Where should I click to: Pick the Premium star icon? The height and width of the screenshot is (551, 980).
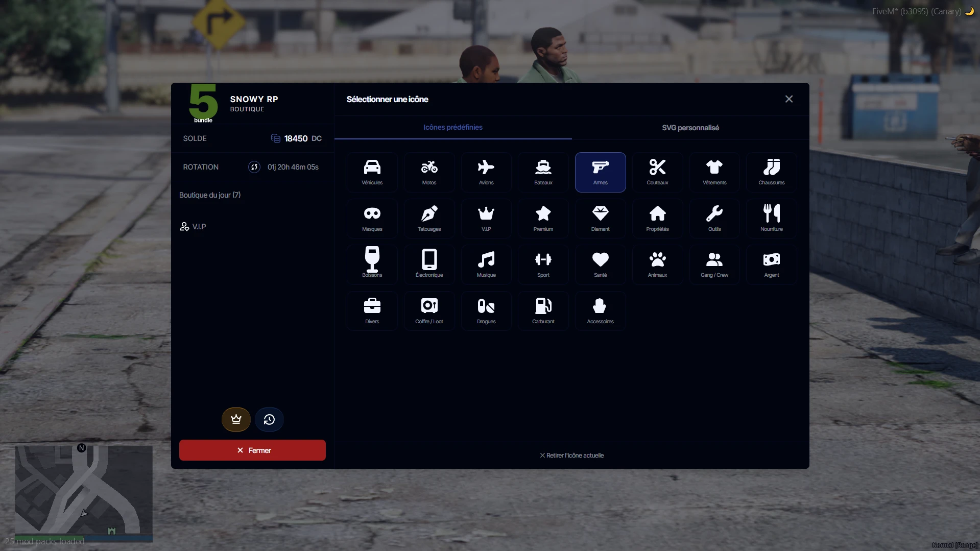coord(543,219)
